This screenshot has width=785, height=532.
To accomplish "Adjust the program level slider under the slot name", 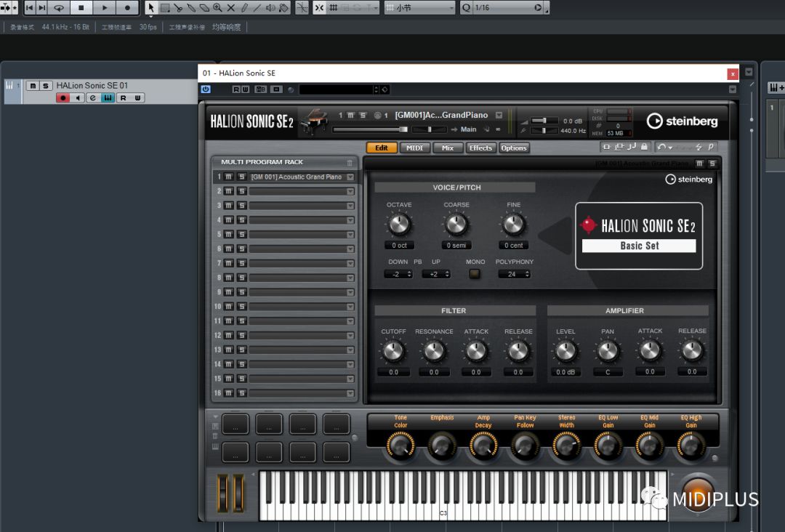I will (370, 129).
